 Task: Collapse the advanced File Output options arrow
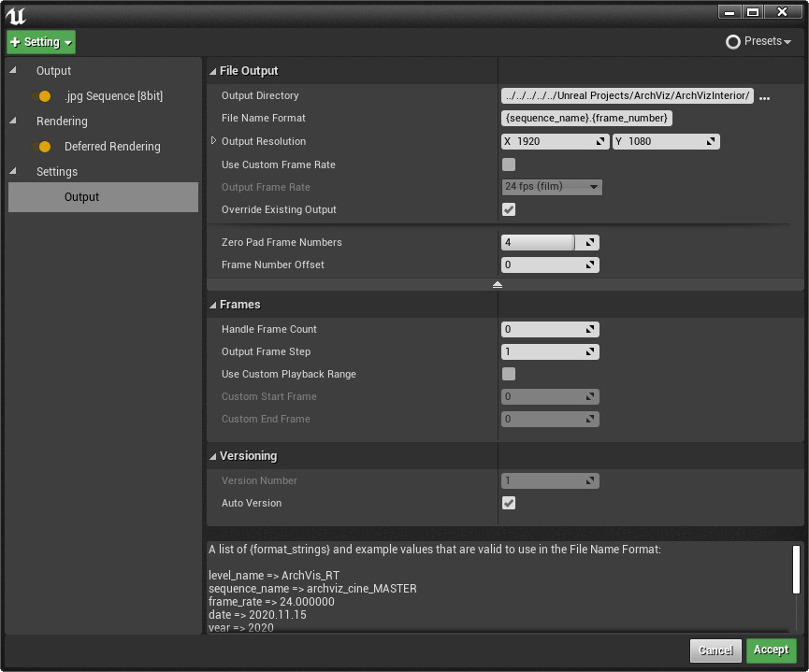coord(498,284)
